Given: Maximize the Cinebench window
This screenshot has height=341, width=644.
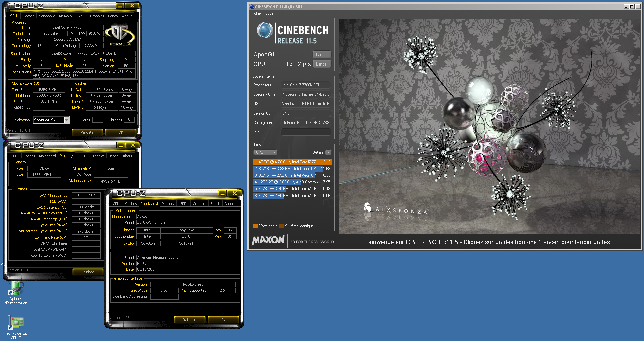Looking at the screenshot, I should (x=632, y=6).
